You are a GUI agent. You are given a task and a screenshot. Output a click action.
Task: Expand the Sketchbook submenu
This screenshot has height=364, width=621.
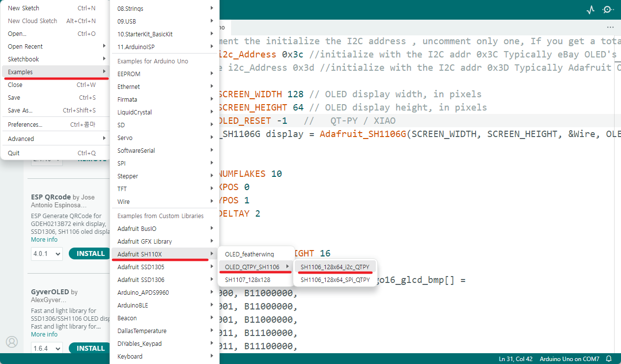(x=55, y=59)
